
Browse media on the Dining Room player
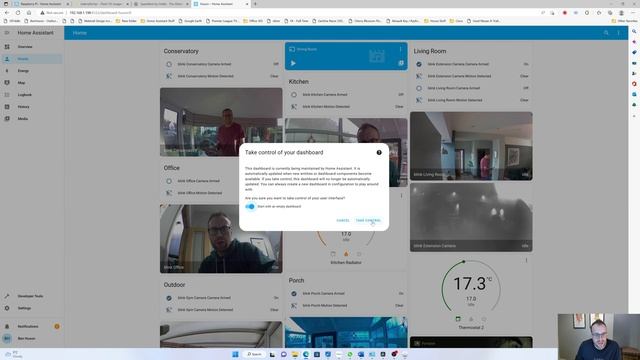401,63
